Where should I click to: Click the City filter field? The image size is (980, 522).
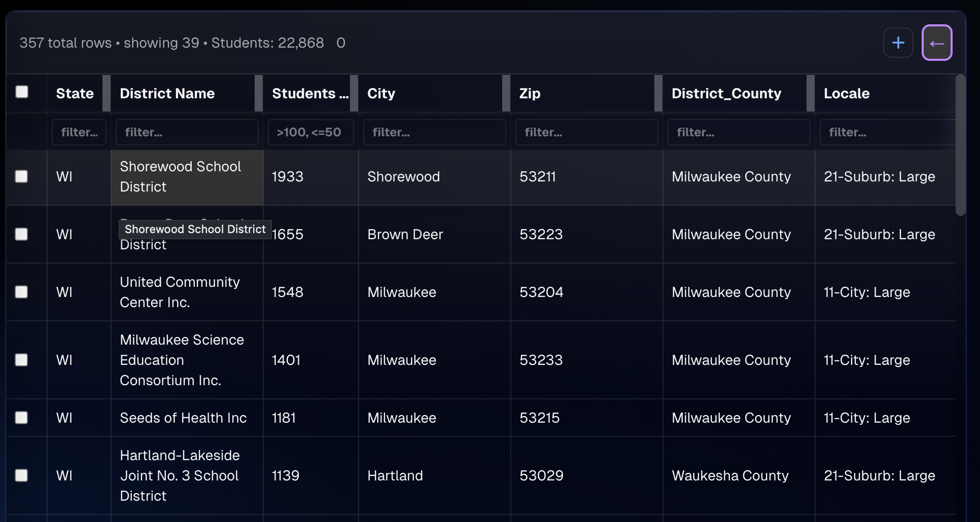tap(434, 132)
